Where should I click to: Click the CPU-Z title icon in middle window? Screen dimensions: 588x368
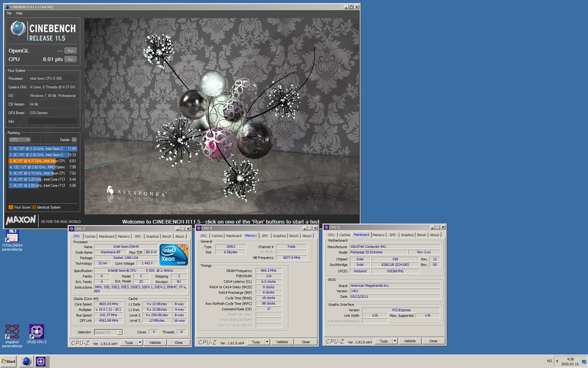[199, 228]
